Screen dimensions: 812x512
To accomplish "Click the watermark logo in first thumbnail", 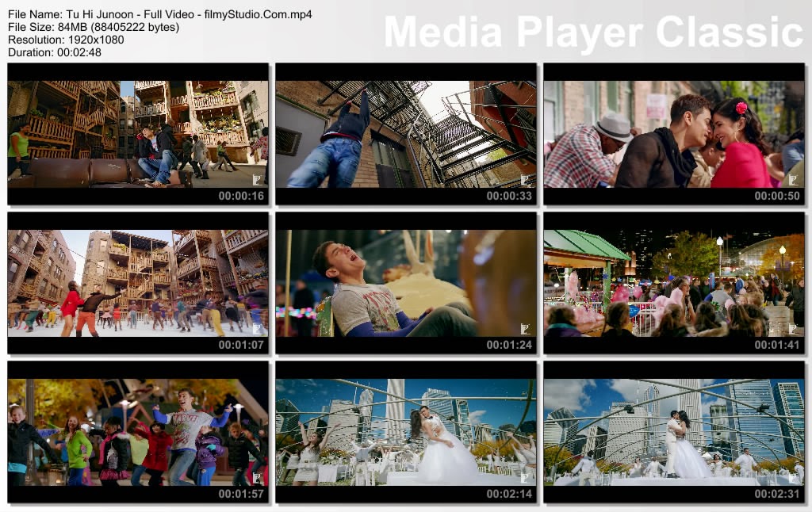I will [x=258, y=179].
